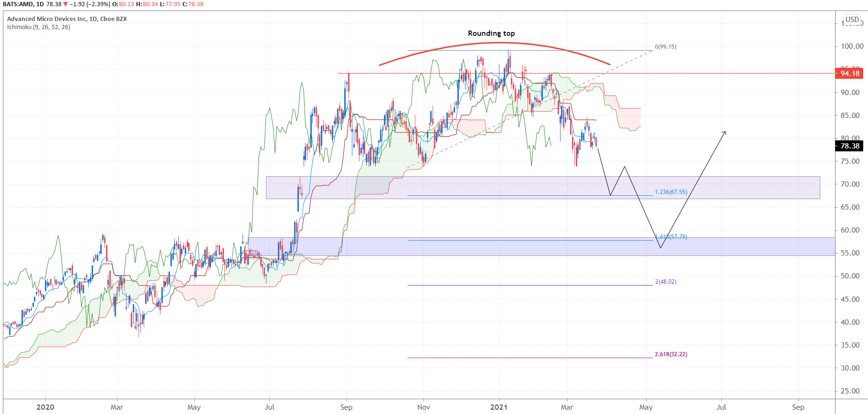Click the −1.92 (−2.39%) change value
The image size is (868, 414).
(90, 4)
